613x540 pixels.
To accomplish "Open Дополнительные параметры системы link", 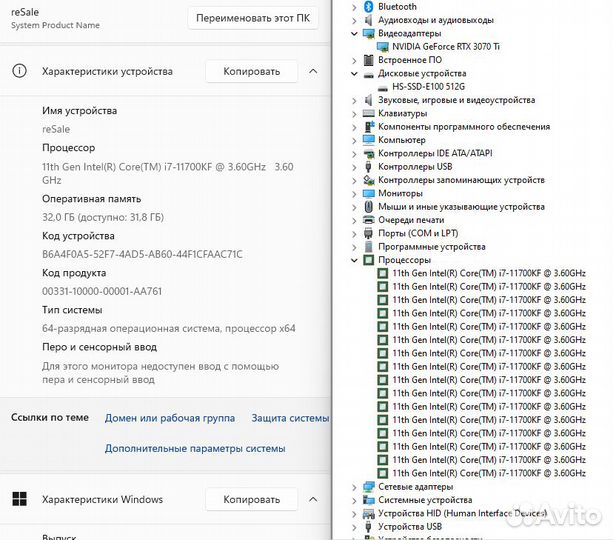I will (195, 448).
